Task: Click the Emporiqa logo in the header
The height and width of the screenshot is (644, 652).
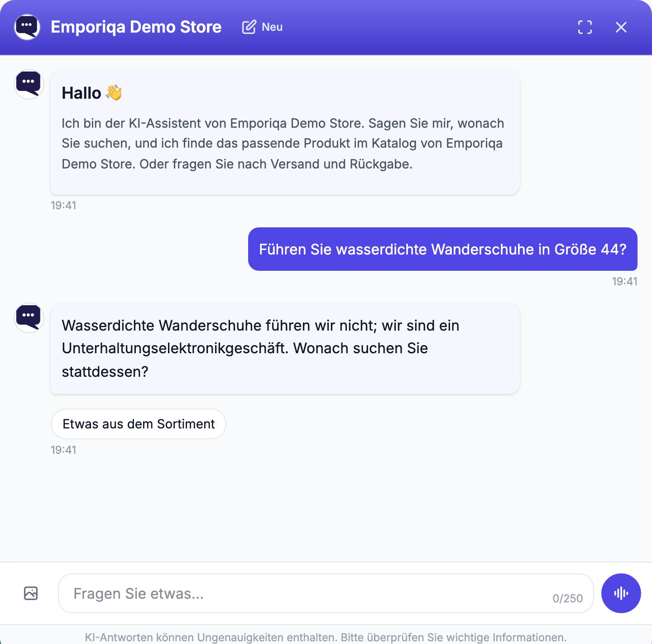Action: (x=27, y=27)
